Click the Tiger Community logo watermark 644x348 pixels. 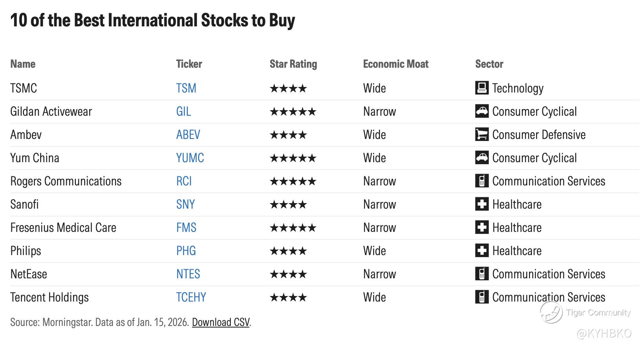tap(551, 313)
